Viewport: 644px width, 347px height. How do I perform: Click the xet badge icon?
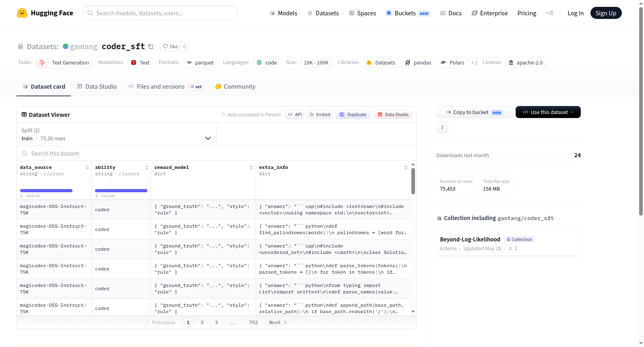point(196,87)
